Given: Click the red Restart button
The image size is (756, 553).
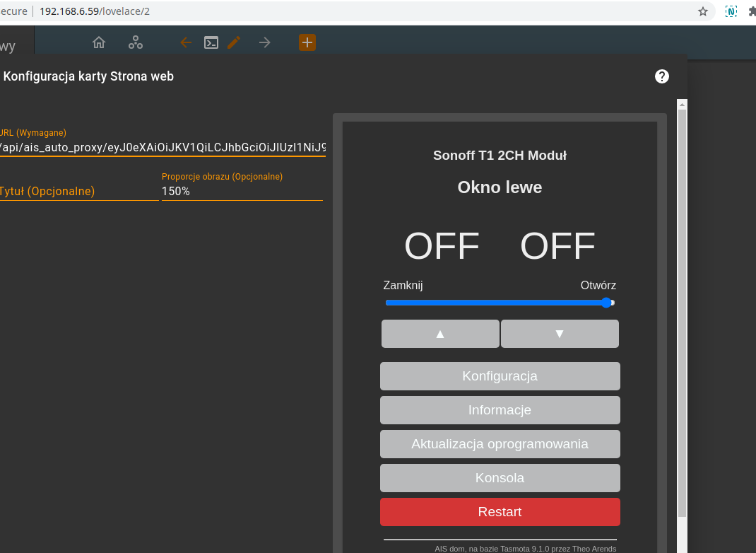Looking at the screenshot, I should pyautogui.click(x=500, y=512).
